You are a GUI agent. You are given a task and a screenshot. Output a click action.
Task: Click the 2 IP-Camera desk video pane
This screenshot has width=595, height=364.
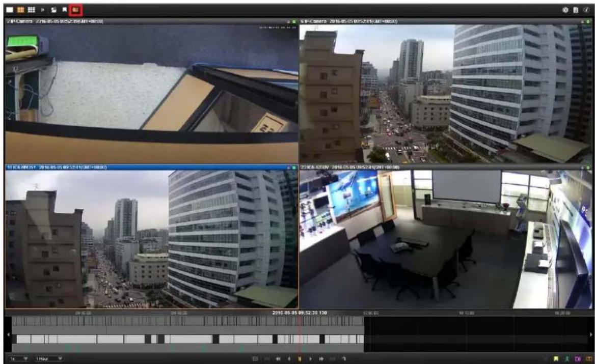pos(151,94)
